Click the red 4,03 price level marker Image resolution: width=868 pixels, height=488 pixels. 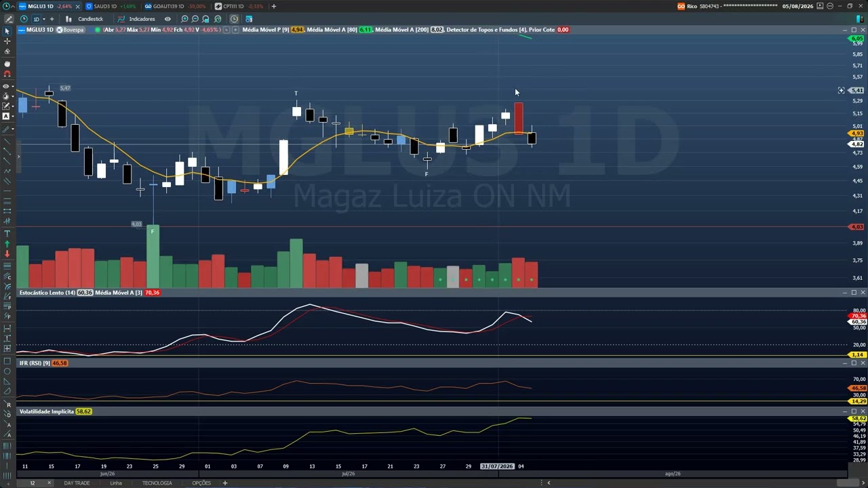(857, 227)
